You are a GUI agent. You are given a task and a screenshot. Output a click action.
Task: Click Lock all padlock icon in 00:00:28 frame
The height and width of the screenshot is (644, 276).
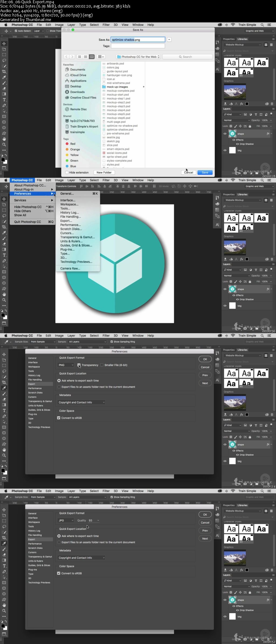coord(250,126)
